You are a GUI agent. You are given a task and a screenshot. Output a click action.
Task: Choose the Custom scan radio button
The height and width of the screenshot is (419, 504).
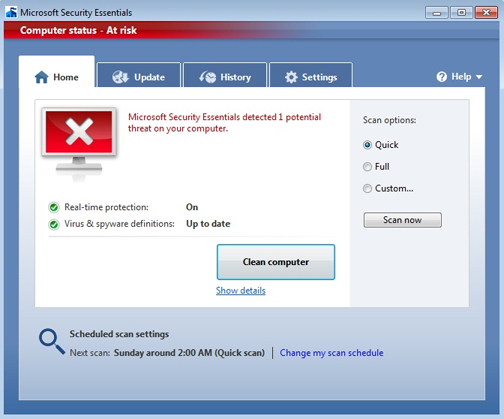click(367, 189)
